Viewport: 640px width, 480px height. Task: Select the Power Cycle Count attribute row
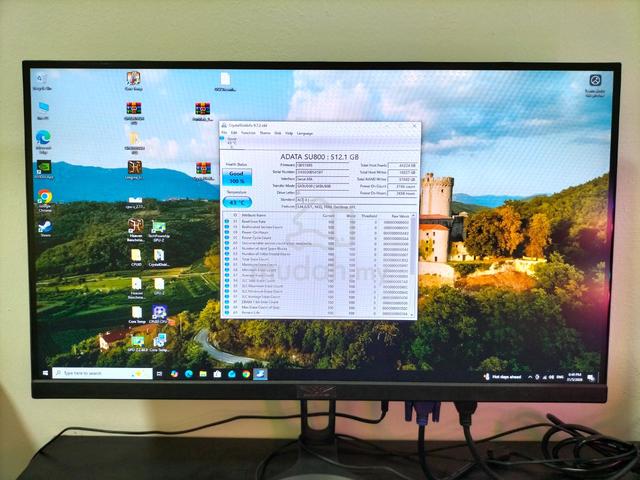(x=318, y=238)
